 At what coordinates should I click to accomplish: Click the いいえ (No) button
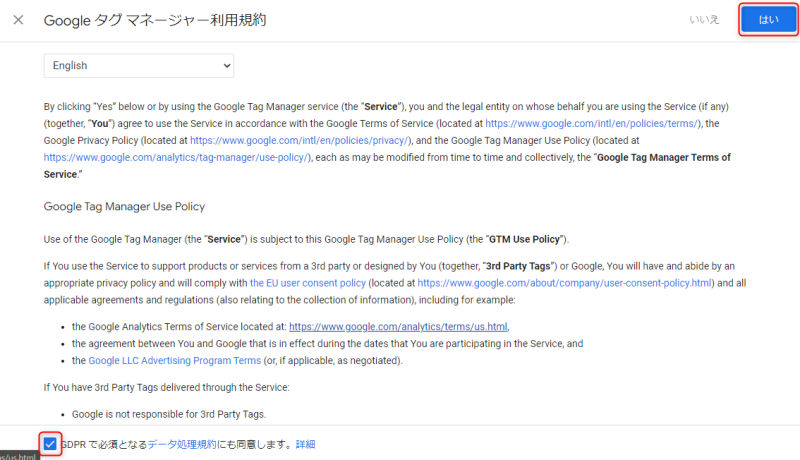704,20
